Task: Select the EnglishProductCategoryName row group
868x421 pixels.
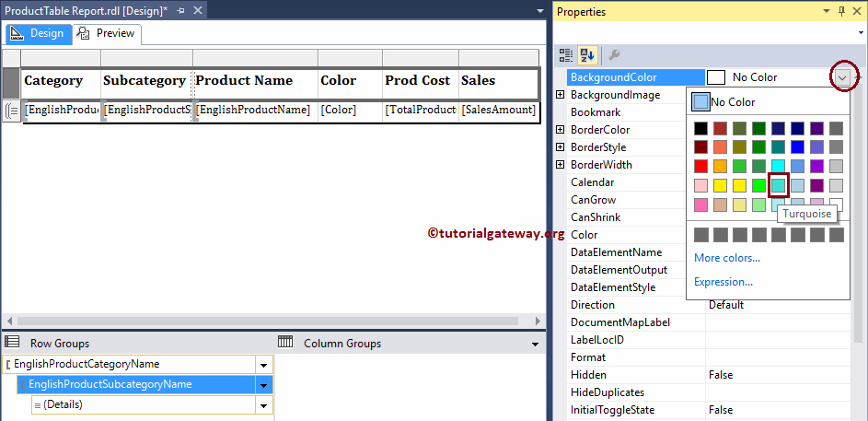Action: (x=129, y=365)
